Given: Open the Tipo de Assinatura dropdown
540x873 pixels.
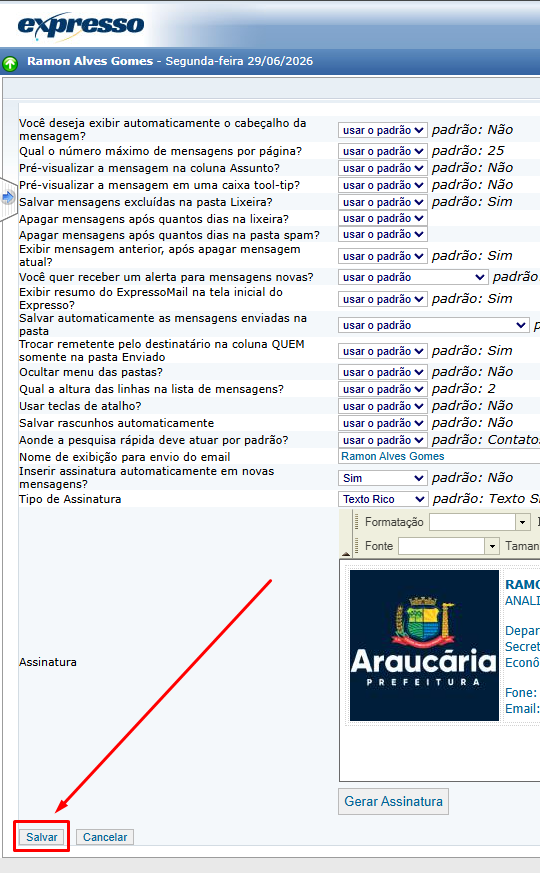Looking at the screenshot, I should click(x=382, y=499).
